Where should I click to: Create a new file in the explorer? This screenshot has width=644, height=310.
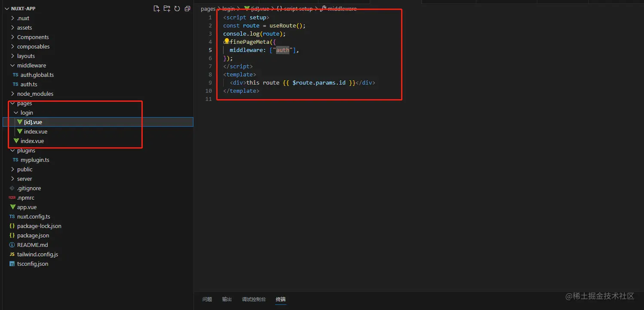tap(156, 9)
